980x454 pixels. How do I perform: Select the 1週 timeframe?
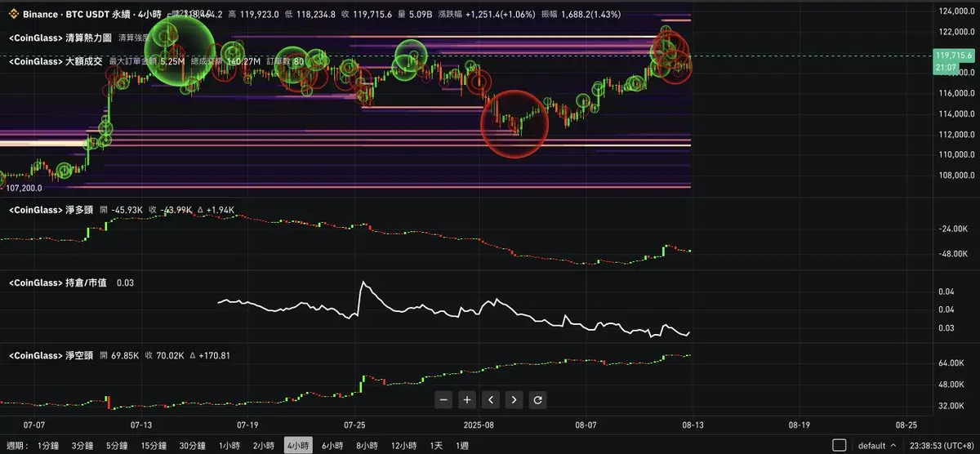pyautogui.click(x=463, y=446)
